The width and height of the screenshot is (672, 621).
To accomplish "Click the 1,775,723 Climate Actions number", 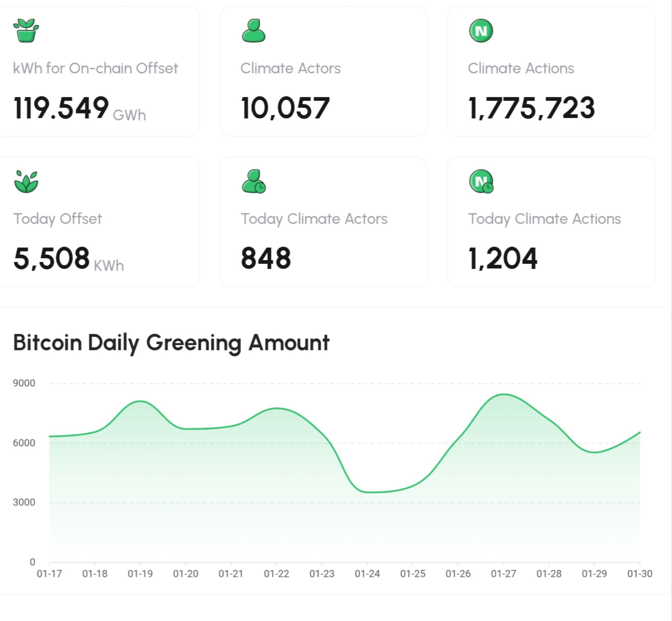I will click(531, 108).
